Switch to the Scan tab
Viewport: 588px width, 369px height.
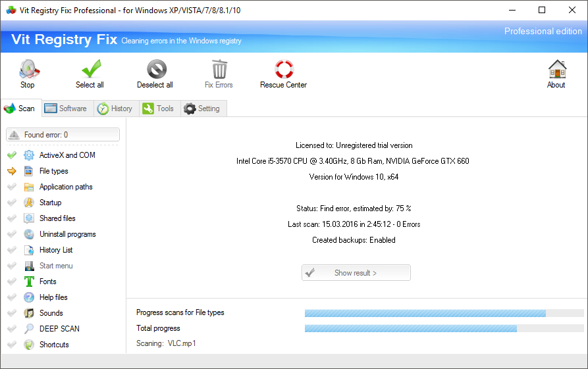pyautogui.click(x=21, y=109)
